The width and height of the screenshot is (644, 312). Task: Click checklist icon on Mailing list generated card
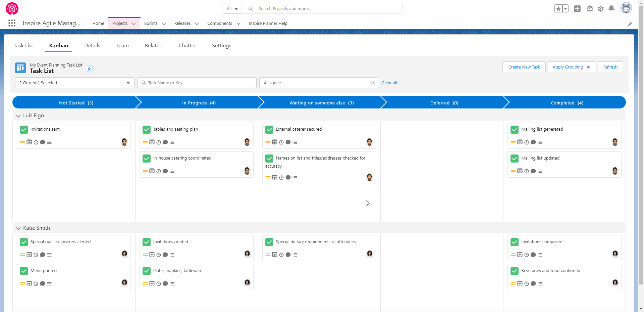point(540,142)
